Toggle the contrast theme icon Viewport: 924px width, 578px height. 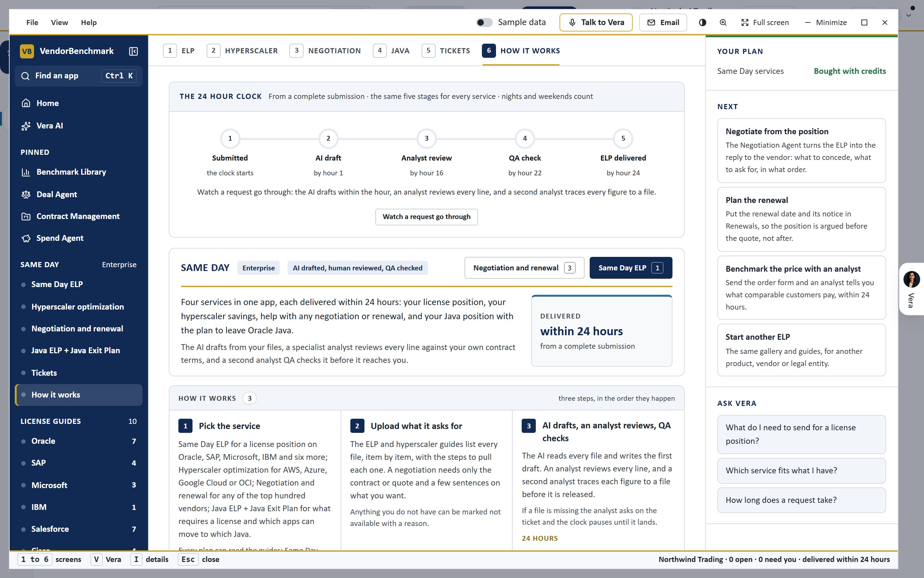click(x=702, y=22)
